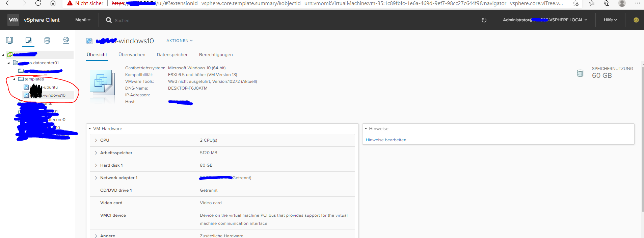The image size is (644, 238).
Task: Add page to browser favorites star
Action: (x=575, y=3)
